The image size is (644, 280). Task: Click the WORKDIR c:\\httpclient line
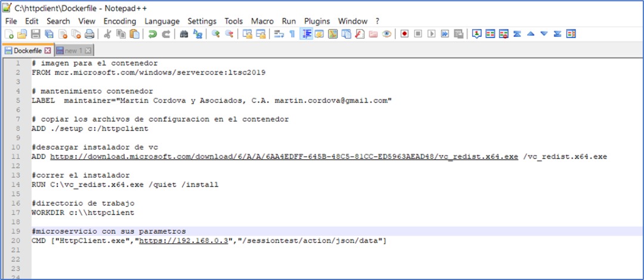(83, 213)
